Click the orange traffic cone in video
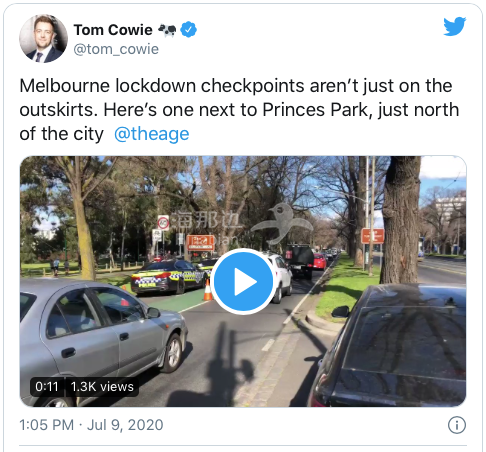The image size is (486, 452). pyautogui.click(x=208, y=290)
